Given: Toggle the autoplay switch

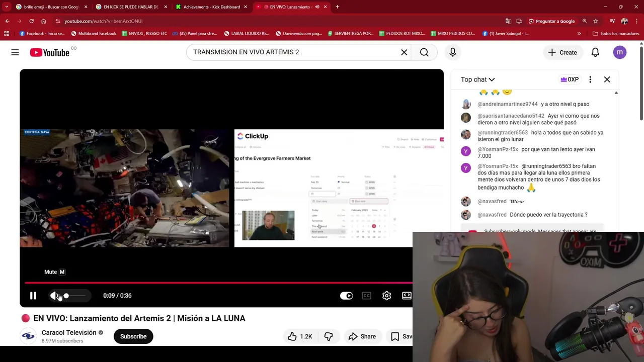Looking at the screenshot, I should coord(346,296).
